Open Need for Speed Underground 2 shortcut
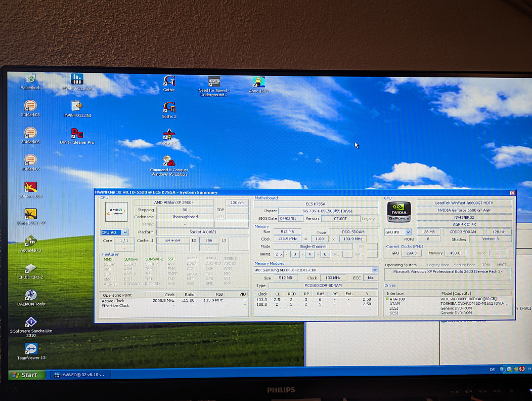 pos(213,82)
